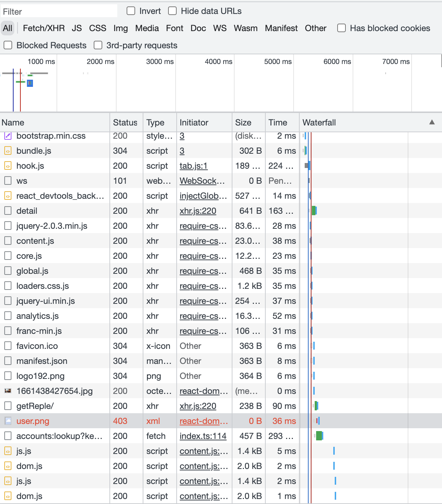
Task: Select the All filter type
Action: (x=8, y=28)
